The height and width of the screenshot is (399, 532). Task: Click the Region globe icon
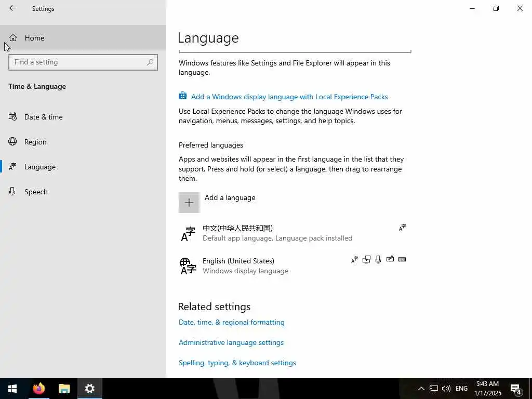coord(12,141)
